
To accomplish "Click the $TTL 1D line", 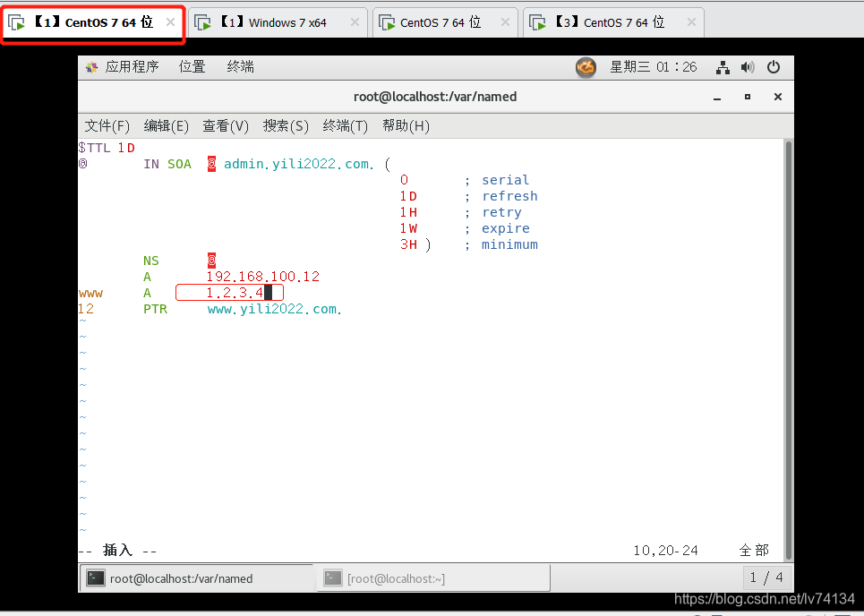I will point(107,148).
